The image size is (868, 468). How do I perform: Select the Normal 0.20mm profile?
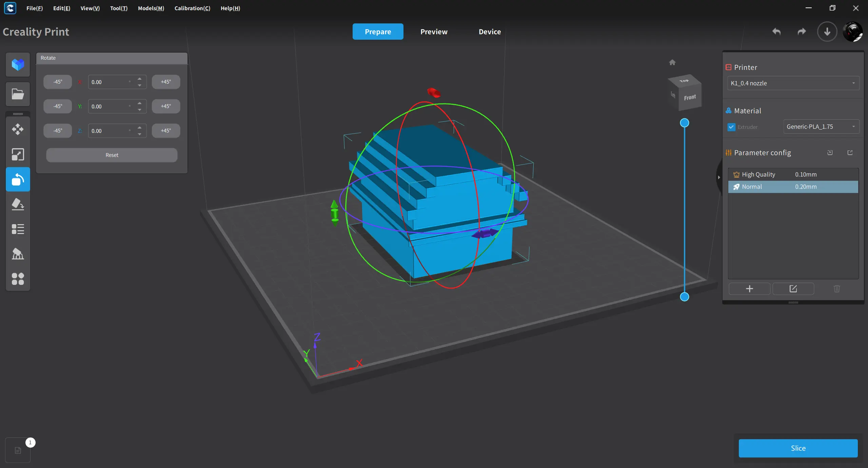[x=793, y=187]
